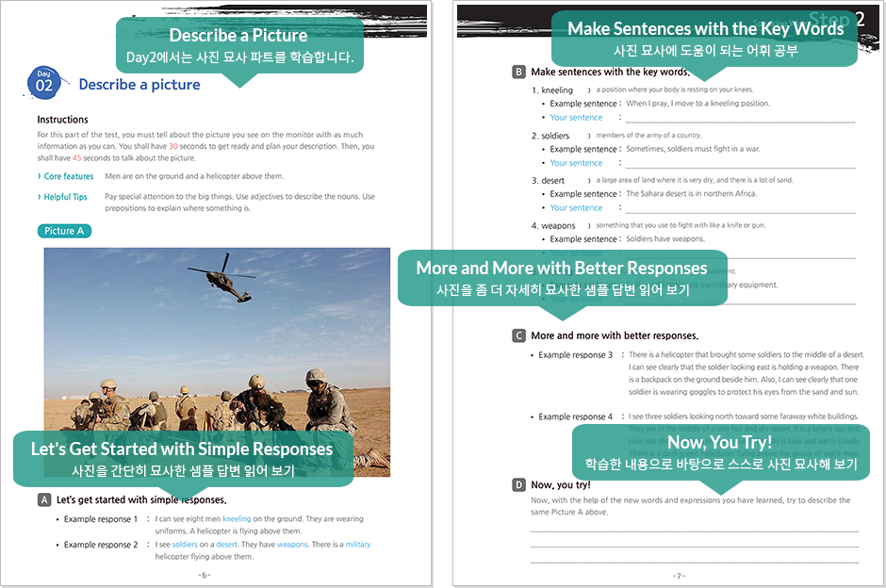Click the 'Make Sentences with the Key Words' callout

pos(705,39)
